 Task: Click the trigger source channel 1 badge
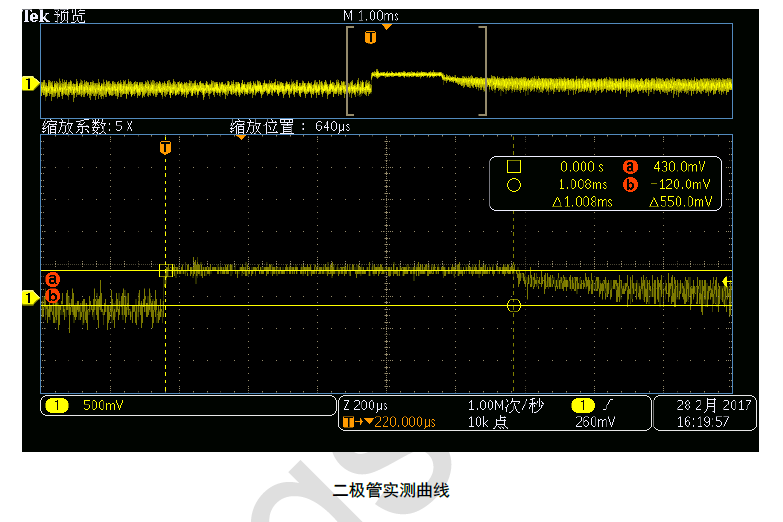point(582,406)
